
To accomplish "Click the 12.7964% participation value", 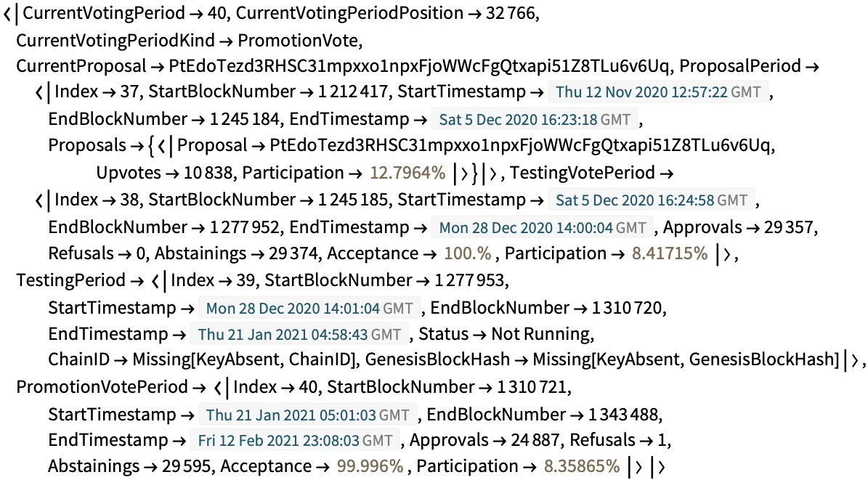I will coord(407,173).
